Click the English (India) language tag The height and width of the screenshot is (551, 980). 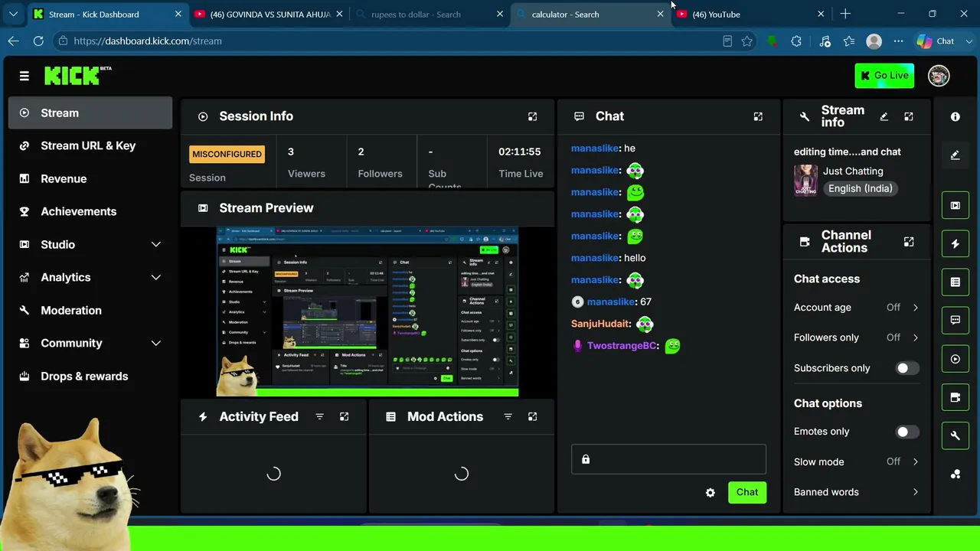point(861,188)
